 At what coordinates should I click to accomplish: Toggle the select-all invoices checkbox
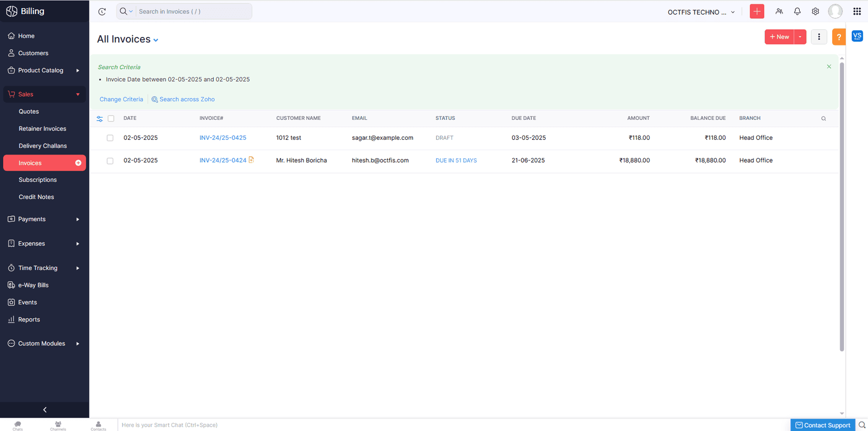pyautogui.click(x=111, y=119)
